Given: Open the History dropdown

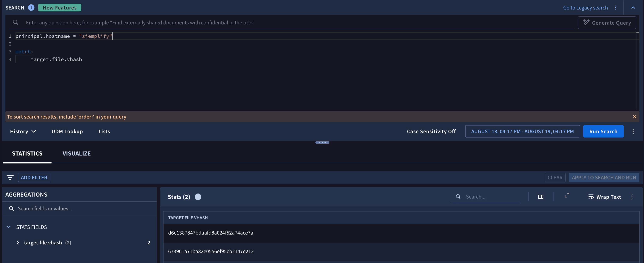Looking at the screenshot, I should click(x=23, y=131).
